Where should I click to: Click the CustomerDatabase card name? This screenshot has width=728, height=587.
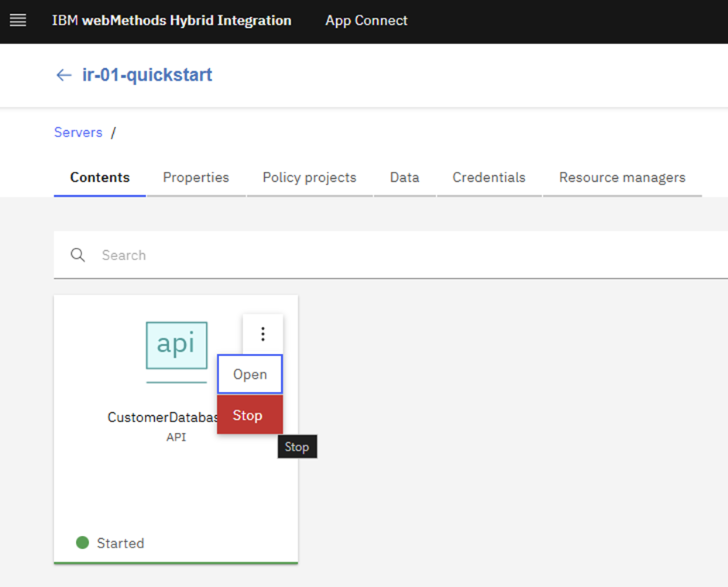(x=163, y=417)
